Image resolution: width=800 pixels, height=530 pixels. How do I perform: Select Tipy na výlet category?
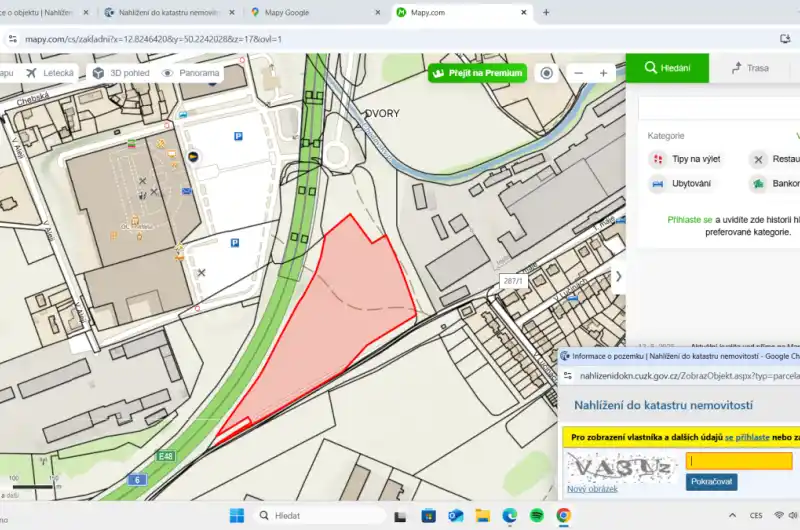[685, 159]
